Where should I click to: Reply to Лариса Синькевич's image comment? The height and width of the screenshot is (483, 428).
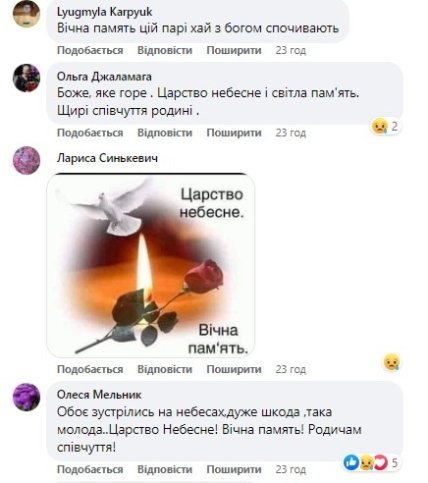(165, 369)
